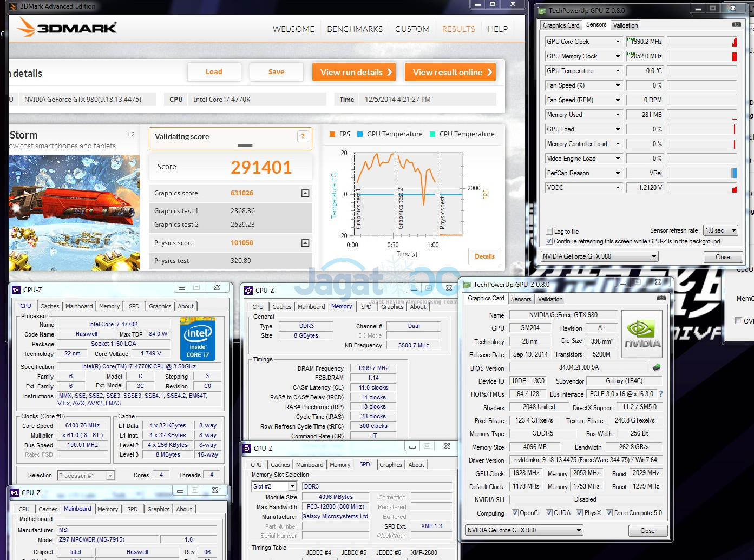Click the Intel Core i7 logo in CPU-Z

coord(198,339)
